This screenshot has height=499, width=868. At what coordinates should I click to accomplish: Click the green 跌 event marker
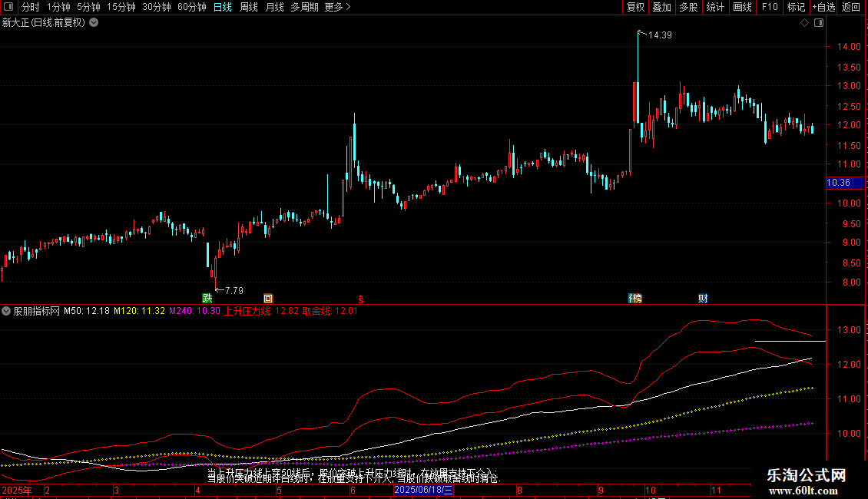click(207, 298)
